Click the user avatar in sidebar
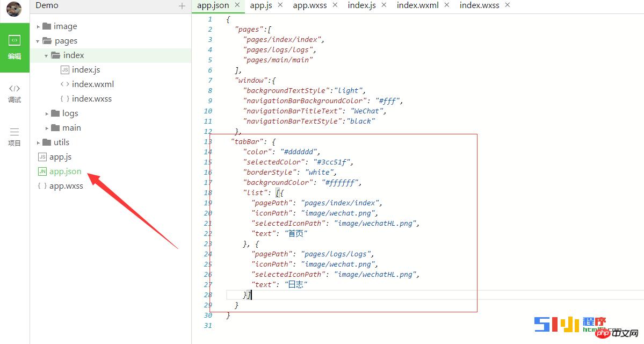This screenshot has width=644, height=344. click(x=14, y=9)
